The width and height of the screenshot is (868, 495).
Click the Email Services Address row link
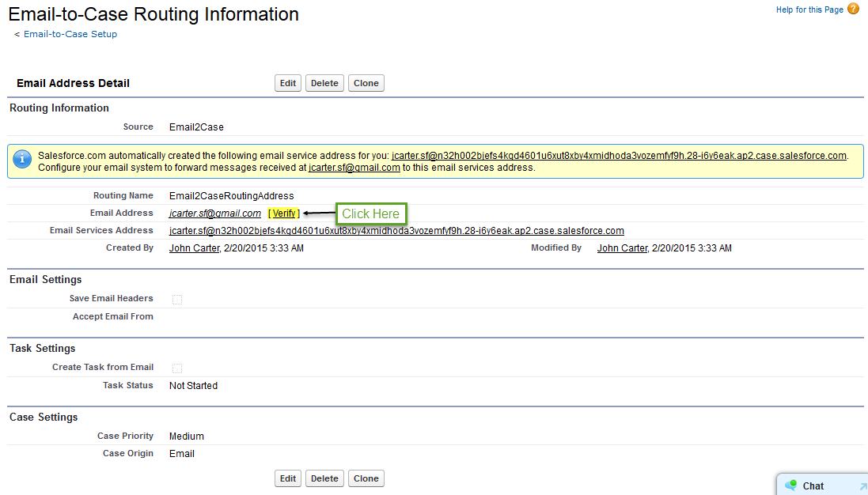pos(396,231)
